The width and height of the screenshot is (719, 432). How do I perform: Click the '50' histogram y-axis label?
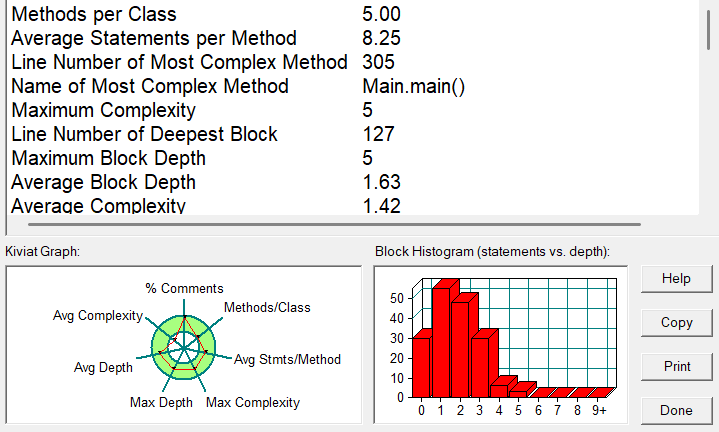click(397, 299)
